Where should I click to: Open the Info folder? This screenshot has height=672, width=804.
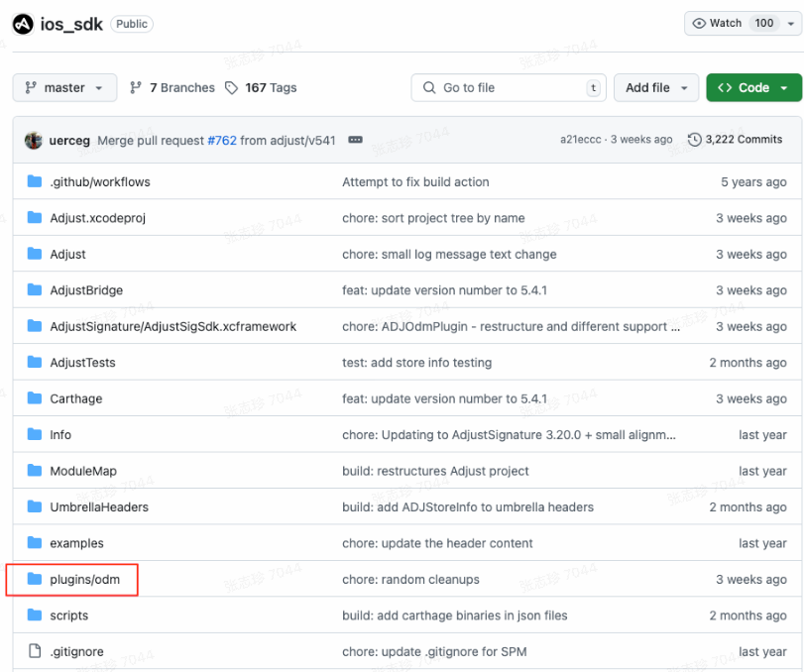(60, 435)
